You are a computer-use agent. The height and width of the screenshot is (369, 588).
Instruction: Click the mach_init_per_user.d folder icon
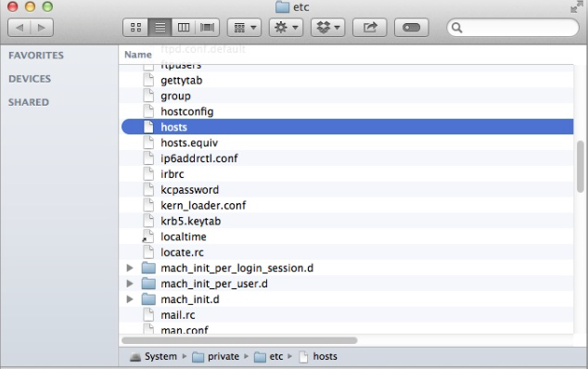pyautogui.click(x=148, y=284)
